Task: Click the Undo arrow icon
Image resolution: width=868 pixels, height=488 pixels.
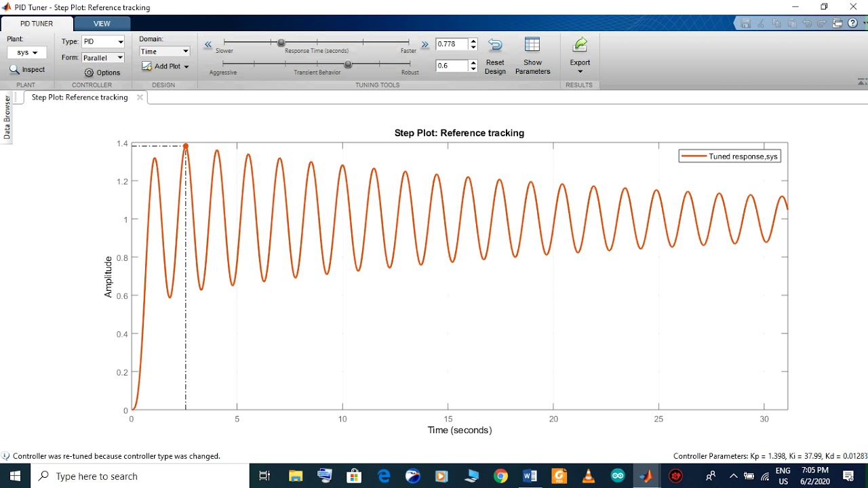Action: (x=807, y=23)
